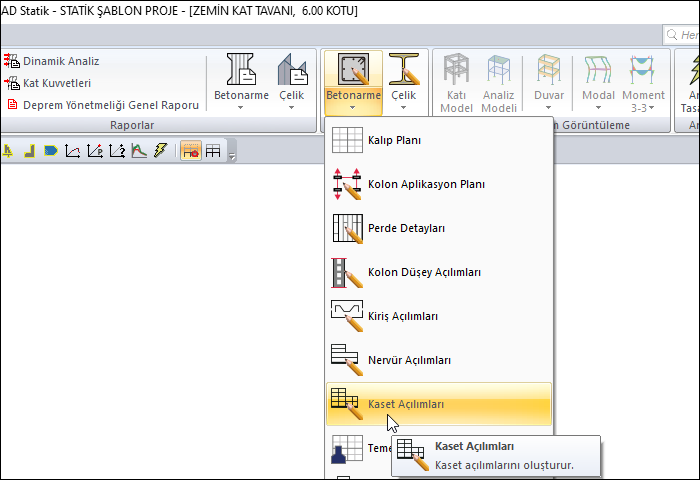The image size is (700, 480).
Task: Select Nervür Açılımları from the menu
Action: pos(439,360)
